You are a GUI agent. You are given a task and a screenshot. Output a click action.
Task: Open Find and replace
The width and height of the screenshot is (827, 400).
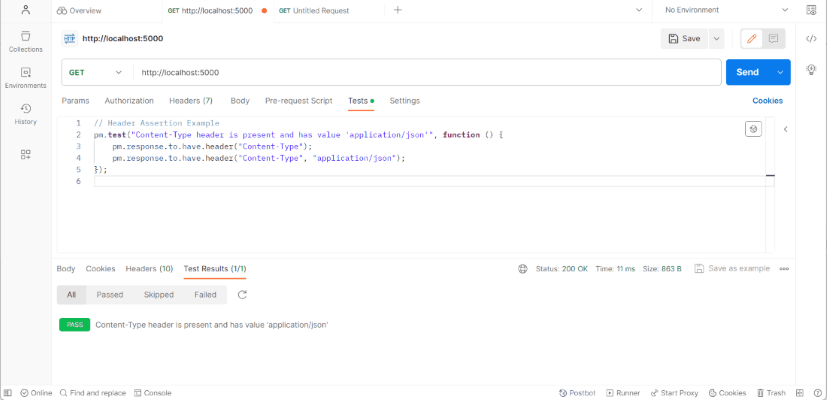93,393
